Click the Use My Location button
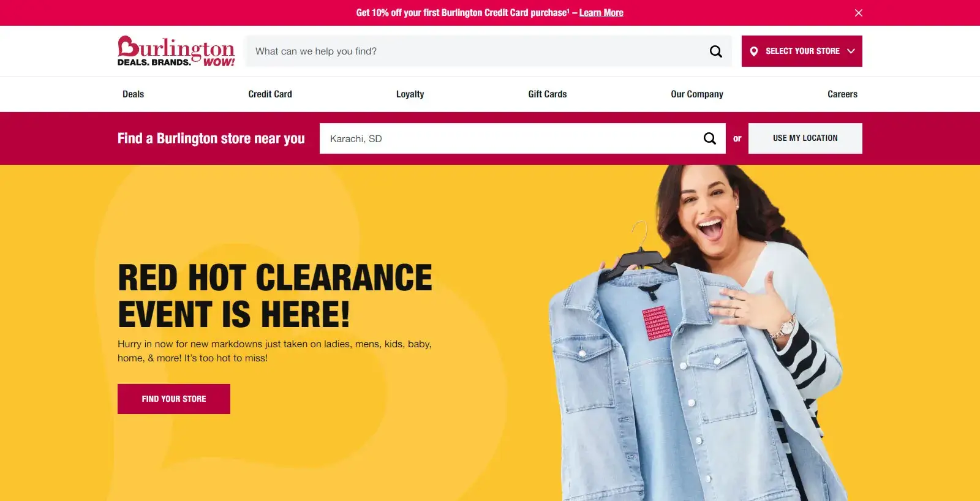Image resolution: width=980 pixels, height=501 pixels. click(x=805, y=138)
